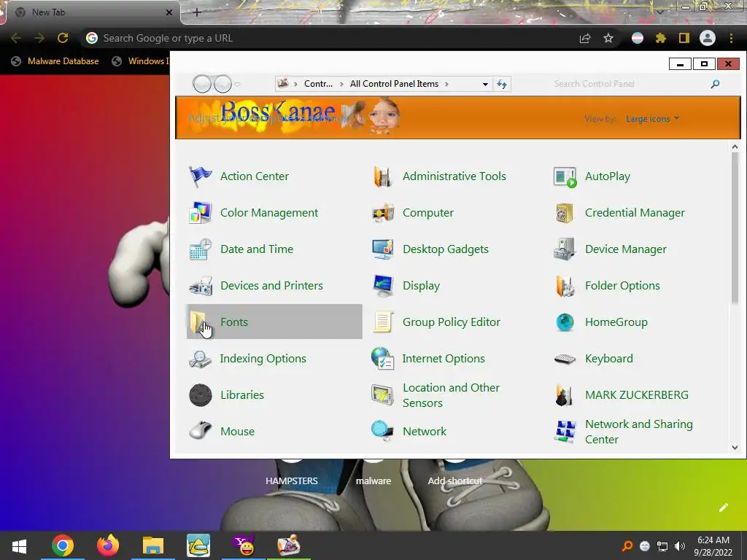
Task: Click the volume speaker tray icon
Action: 681,546
